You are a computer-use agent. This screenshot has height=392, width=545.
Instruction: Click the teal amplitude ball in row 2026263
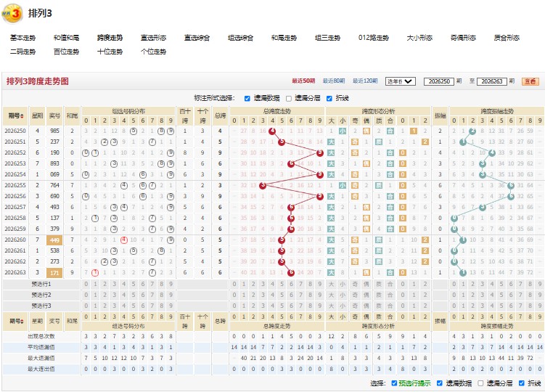[463, 273]
